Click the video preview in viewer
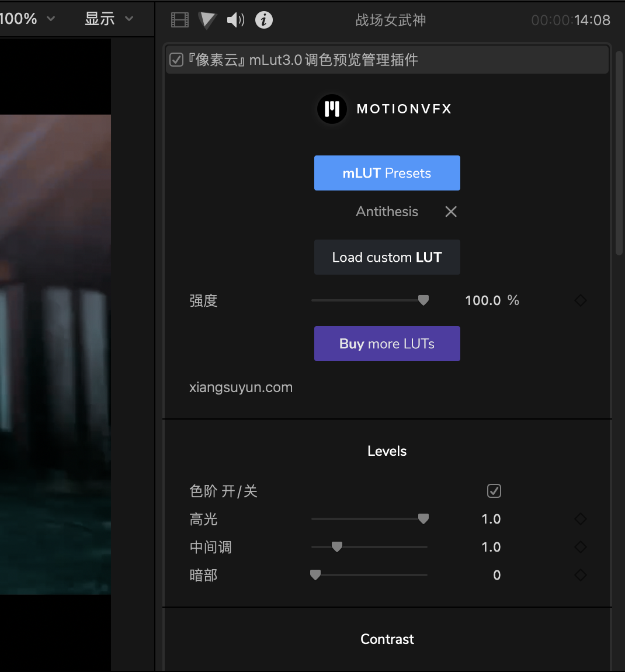Image resolution: width=625 pixels, height=672 pixels. (x=55, y=354)
